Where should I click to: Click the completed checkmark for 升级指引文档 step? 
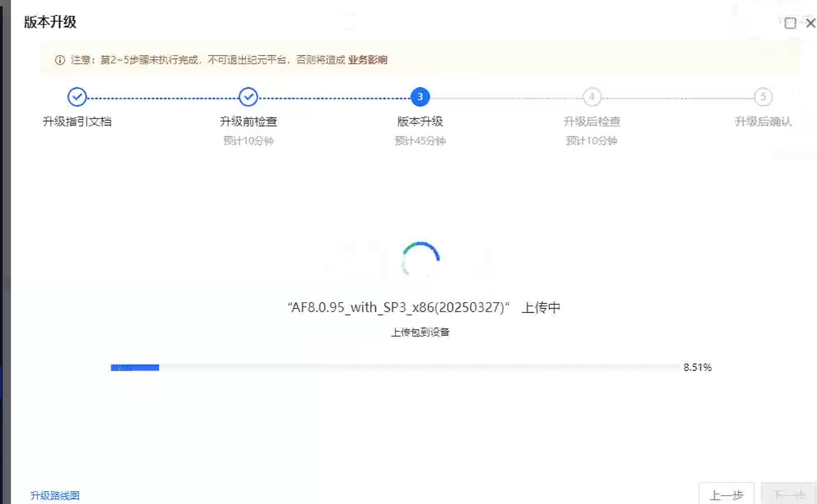tap(77, 97)
